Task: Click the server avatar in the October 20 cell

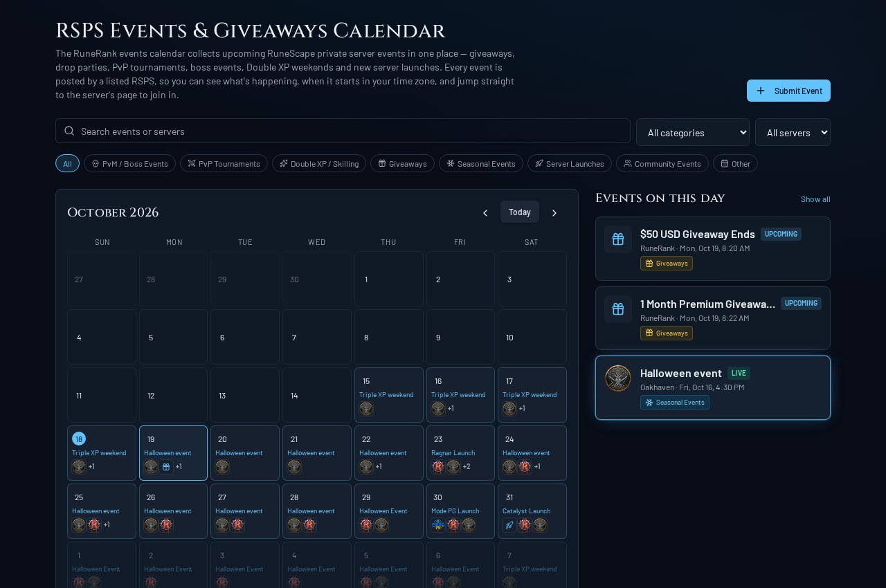Action: [x=222, y=467]
